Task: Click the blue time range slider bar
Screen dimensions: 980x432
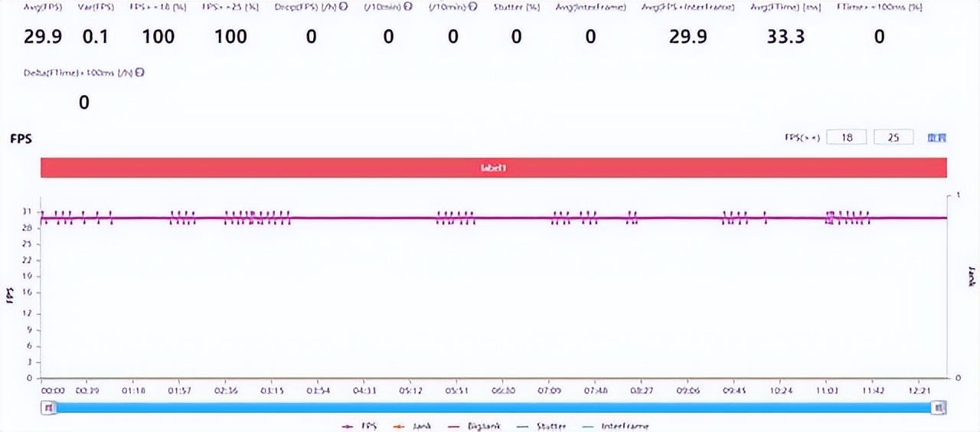Action: 494,408
